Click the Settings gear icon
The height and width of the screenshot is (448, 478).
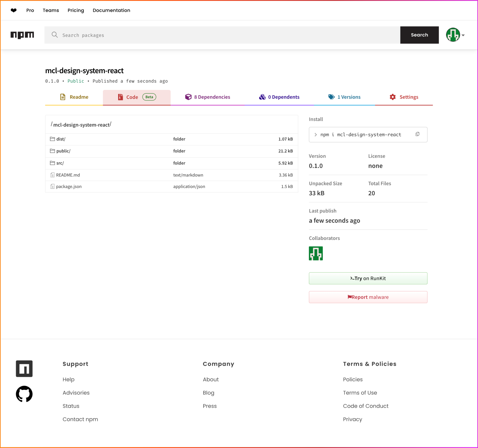pos(393,97)
